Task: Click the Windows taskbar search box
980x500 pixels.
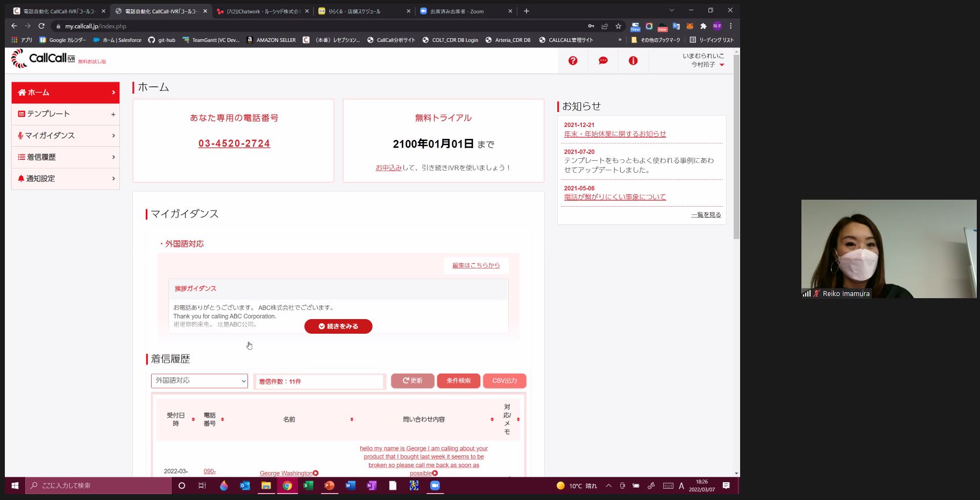Action: [98, 485]
